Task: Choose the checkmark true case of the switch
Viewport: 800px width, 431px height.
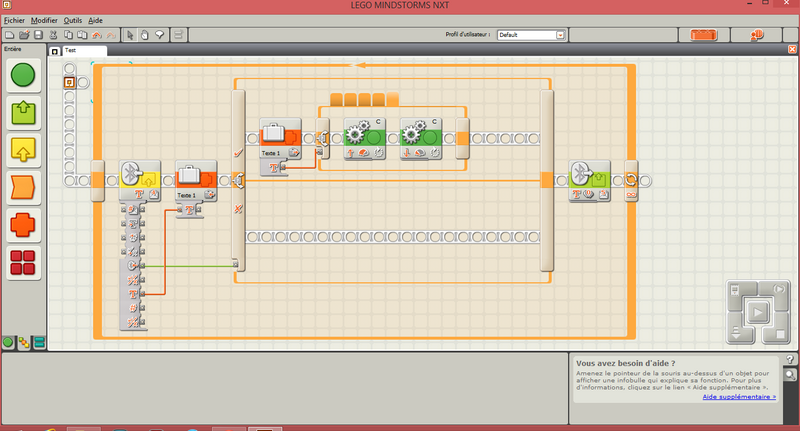Action: pyautogui.click(x=238, y=153)
